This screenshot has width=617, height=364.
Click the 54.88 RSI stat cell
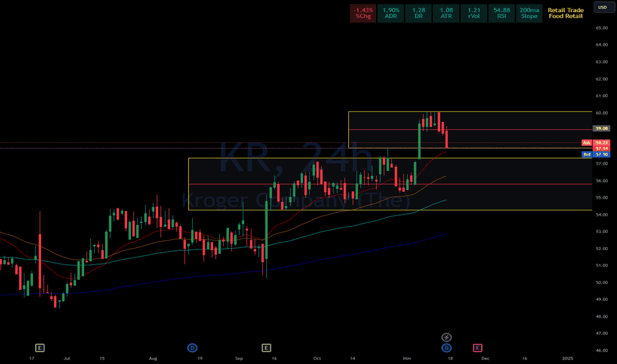[502, 13]
